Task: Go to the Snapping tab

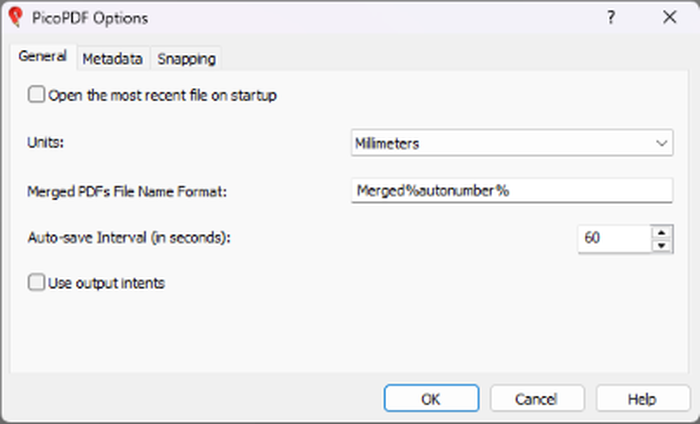Action: (x=186, y=58)
